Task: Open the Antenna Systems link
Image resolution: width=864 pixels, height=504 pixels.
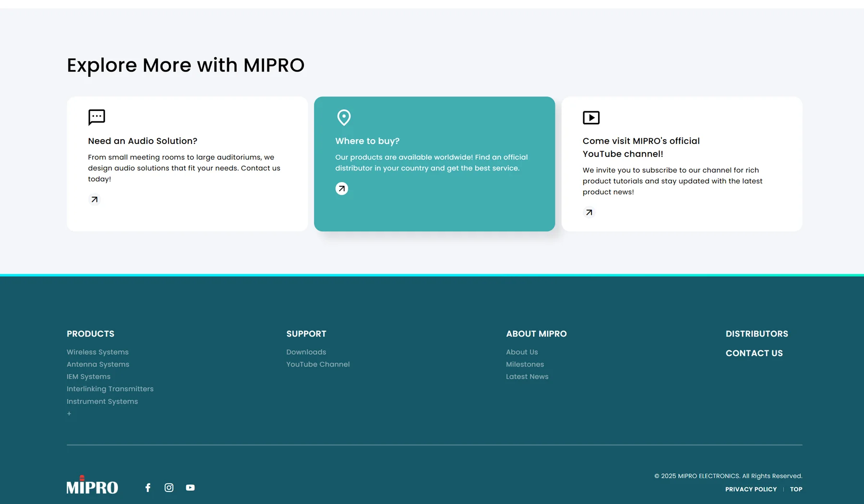Action: (x=98, y=364)
